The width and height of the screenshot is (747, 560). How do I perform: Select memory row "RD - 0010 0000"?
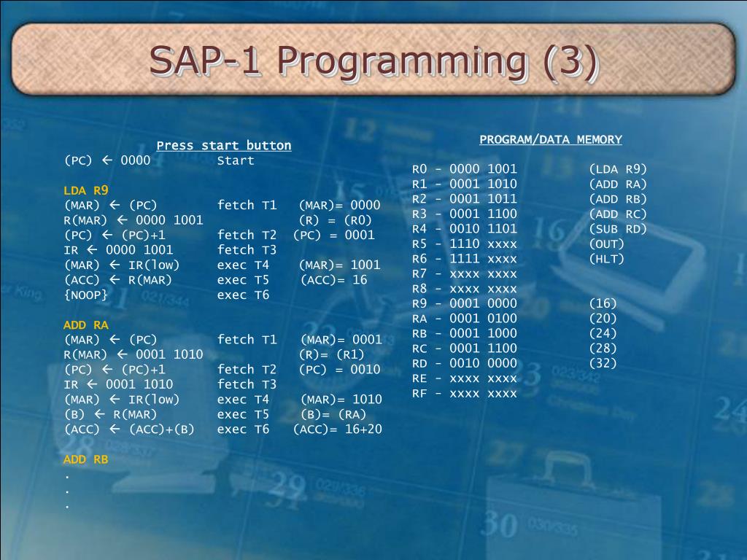tap(465, 363)
